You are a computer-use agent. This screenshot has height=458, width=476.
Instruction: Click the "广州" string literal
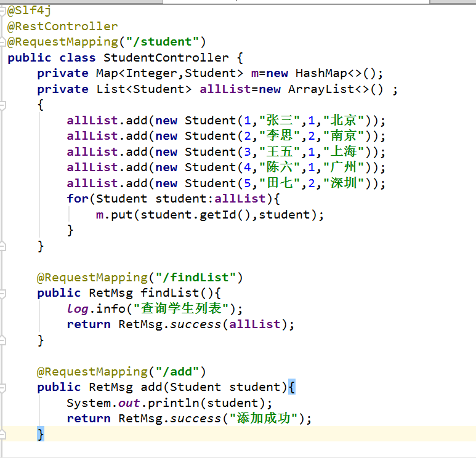[x=344, y=167]
